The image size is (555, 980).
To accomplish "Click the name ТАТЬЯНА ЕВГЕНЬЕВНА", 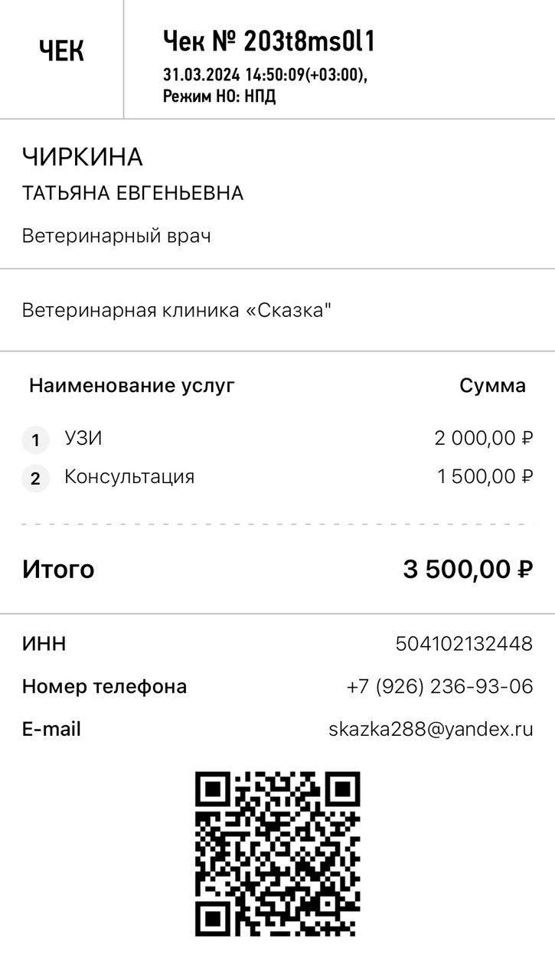I will tap(132, 193).
